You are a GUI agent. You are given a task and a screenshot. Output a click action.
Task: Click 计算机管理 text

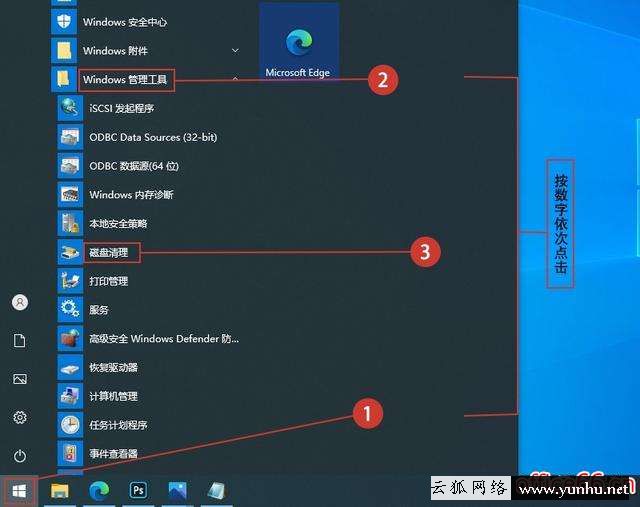coord(113,396)
